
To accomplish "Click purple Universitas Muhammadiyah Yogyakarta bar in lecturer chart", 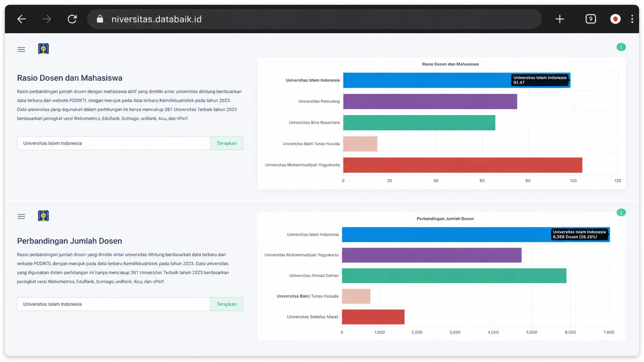I will [x=432, y=255].
